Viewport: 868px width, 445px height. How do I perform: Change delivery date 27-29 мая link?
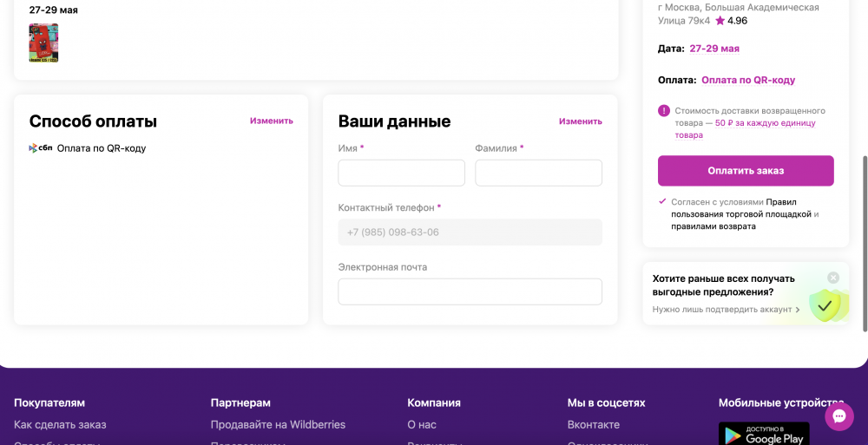point(714,49)
